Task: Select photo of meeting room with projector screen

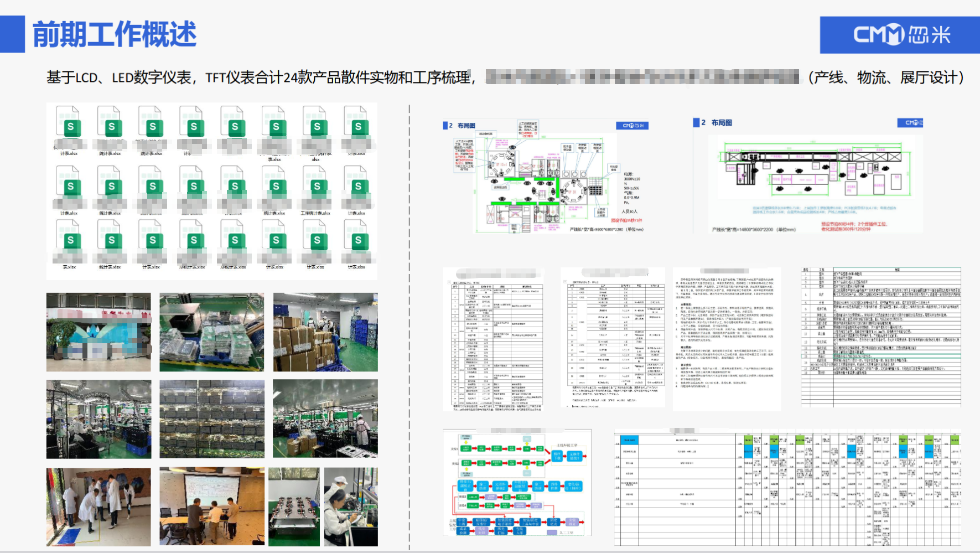Action: [212, 507]
